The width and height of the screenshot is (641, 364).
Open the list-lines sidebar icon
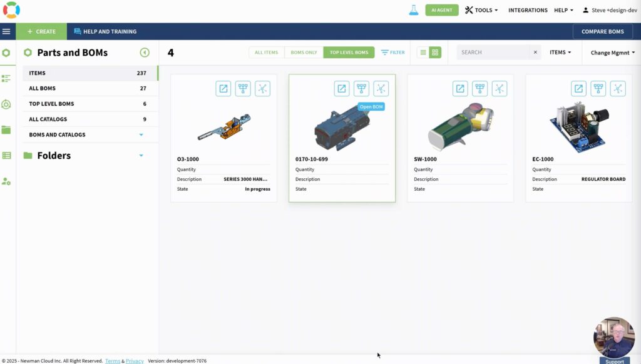point(6,78)
